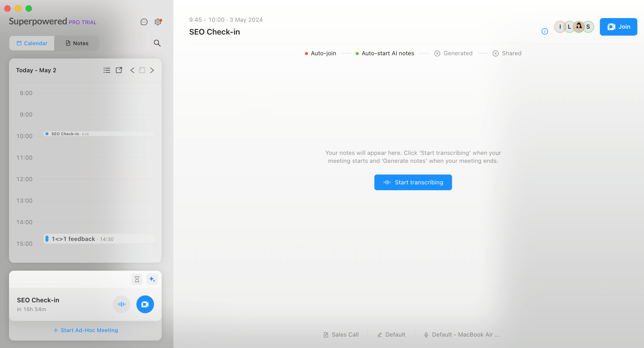Click SEO Check-in meeting title
This screenshot has height=348, width=644.
215,32
